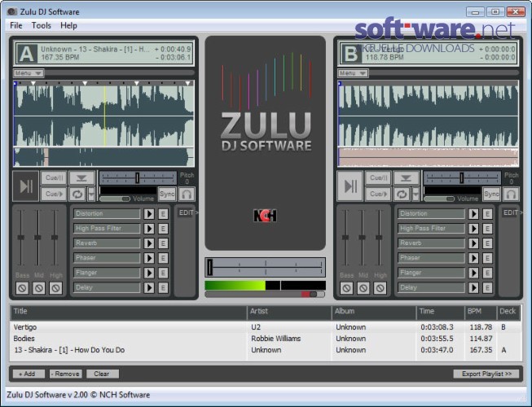Kill the Mid band on Deck B
Image resolution: width=532 pixels, height=407 pixels.
[x=363, y=288]
